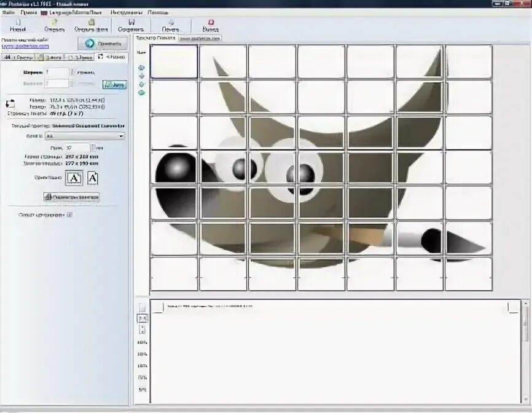The image size is (532, 413).
Task: Click the rotate icon beside the size info lines
Action: [10, 103]
